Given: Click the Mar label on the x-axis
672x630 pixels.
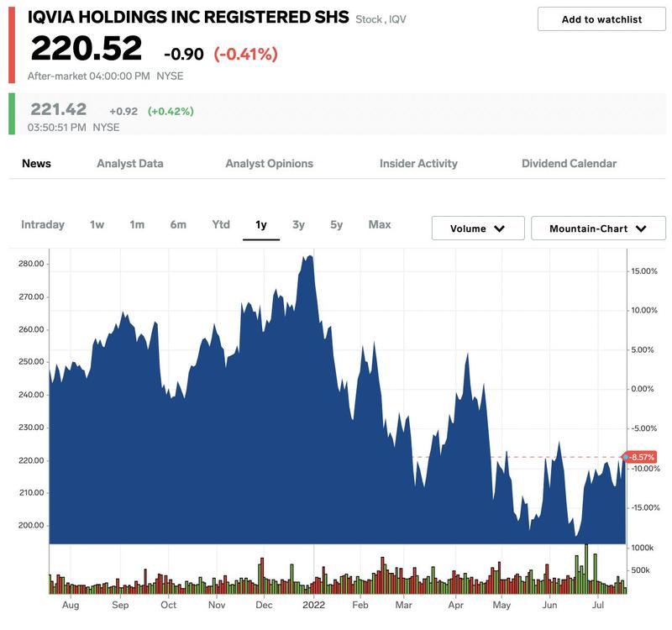Looking at the screenshot, I should pos(403,605).
